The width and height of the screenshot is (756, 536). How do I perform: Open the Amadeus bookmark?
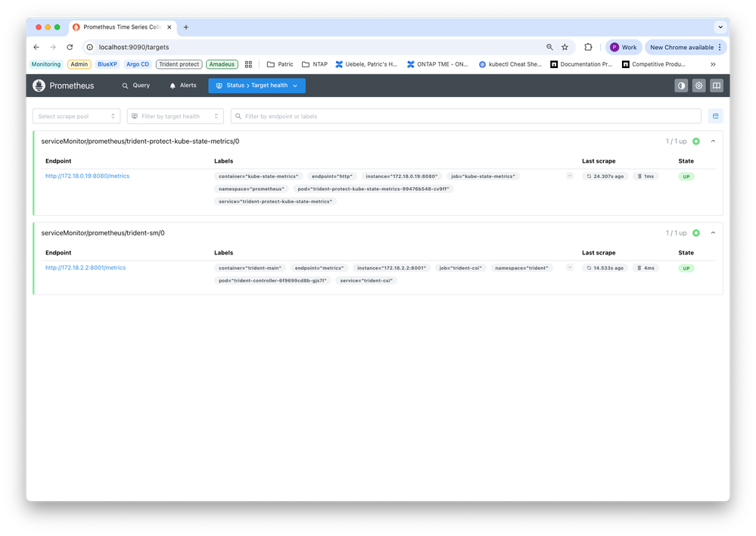click(222, 64)
